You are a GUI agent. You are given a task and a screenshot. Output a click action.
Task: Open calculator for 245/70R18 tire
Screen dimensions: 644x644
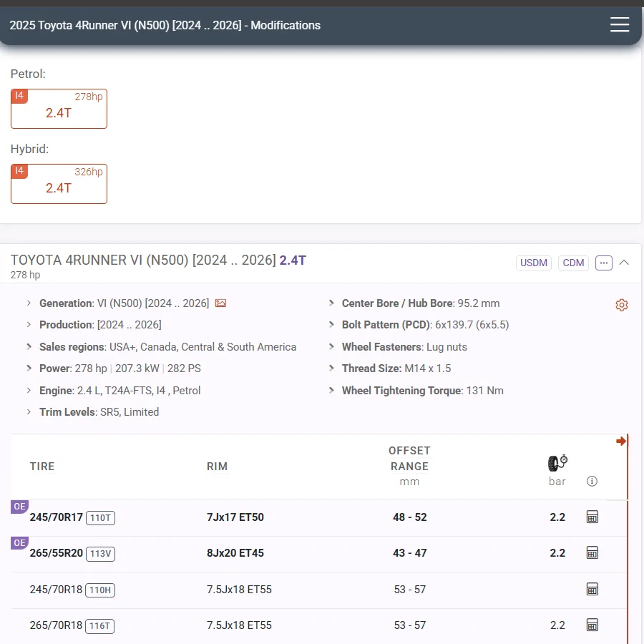[592, 590]
